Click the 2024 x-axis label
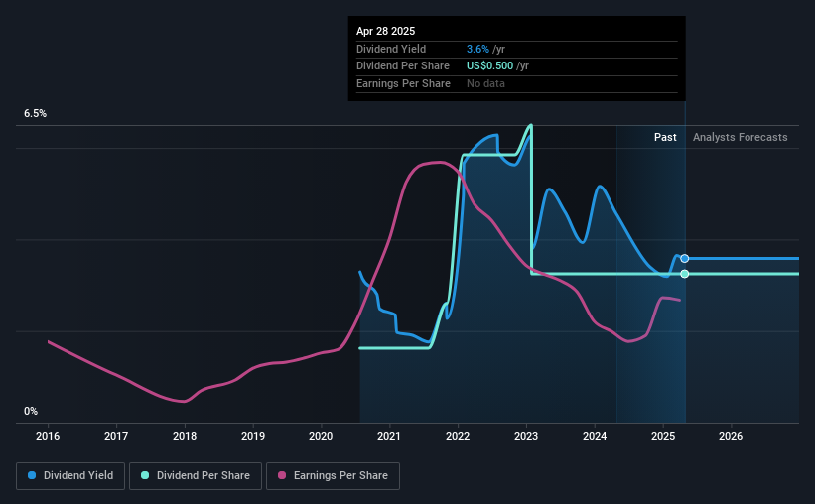 tap(595, 436)
